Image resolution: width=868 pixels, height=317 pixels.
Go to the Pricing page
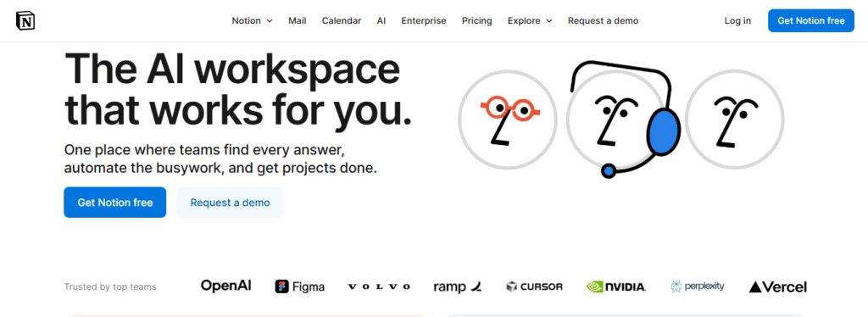click(x=476, y=20)
